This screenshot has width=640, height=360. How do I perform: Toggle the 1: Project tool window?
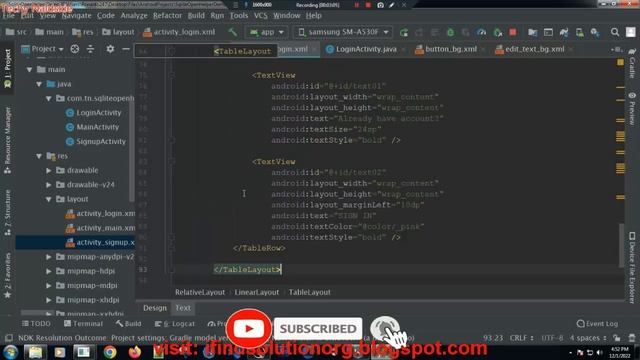[7, 68]
